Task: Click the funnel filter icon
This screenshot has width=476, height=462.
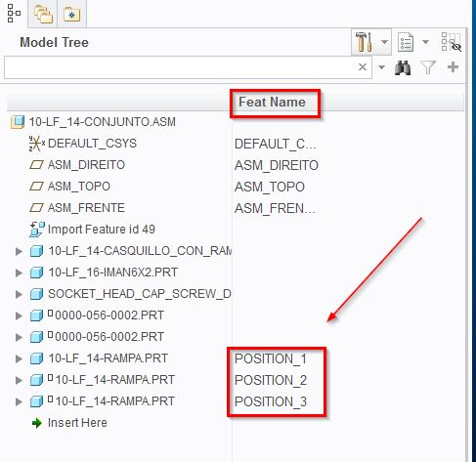Action: [428, 67]
